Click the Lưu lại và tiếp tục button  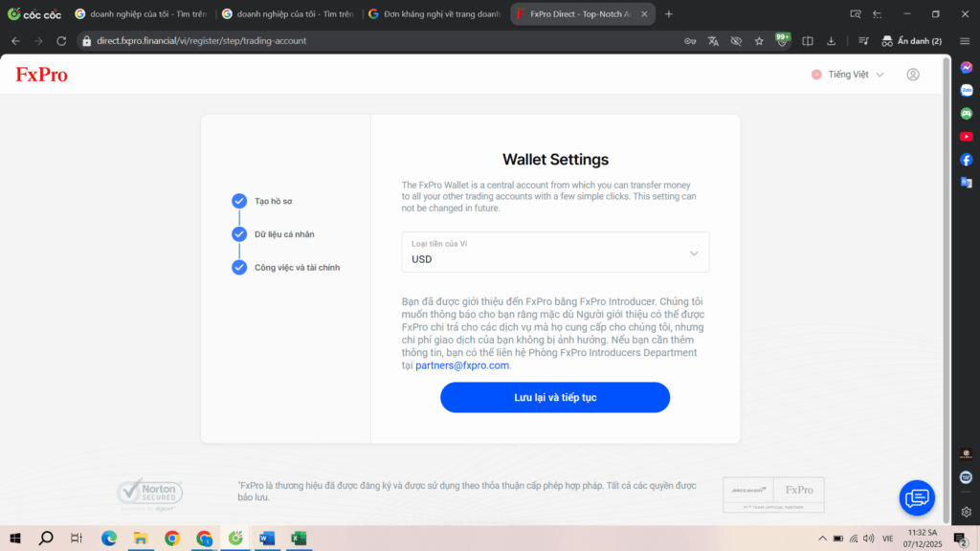pos(555,397)
